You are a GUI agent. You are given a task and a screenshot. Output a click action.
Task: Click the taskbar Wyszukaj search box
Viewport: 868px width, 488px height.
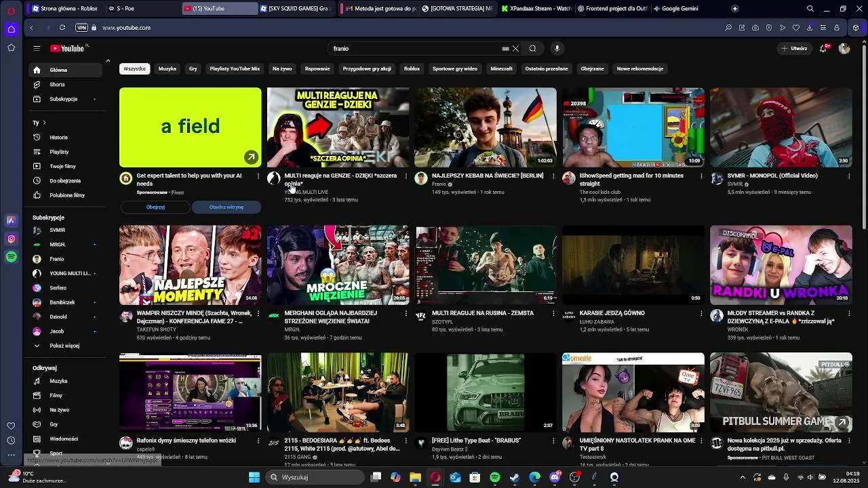pyautogui.click(x=315, y=477)
